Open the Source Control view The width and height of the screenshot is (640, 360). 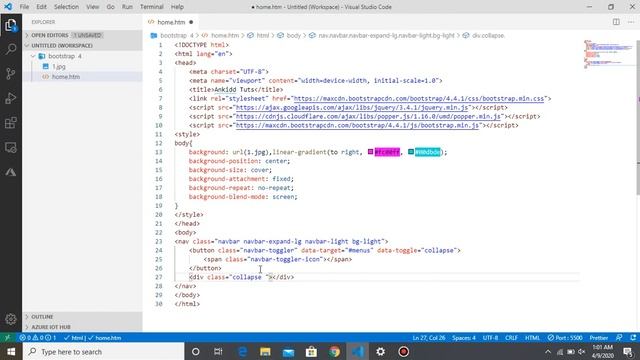coord(11,74)
